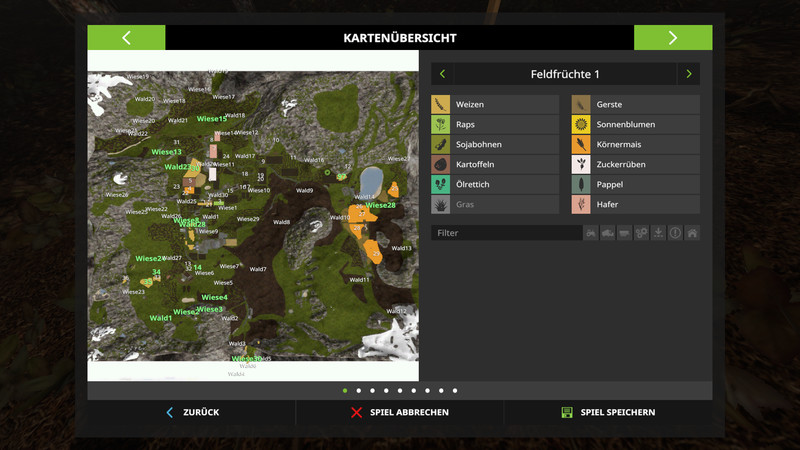Viewport: 800px width, 450px height.
Task: Click the gears filter icon
Action: pyautogui.click(x=642, y=233)
